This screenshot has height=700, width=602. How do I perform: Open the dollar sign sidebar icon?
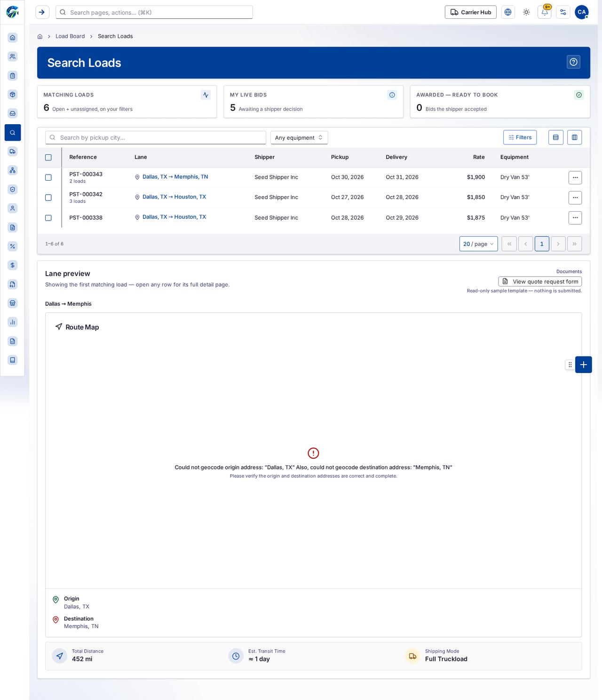click(x=13, y=265)
